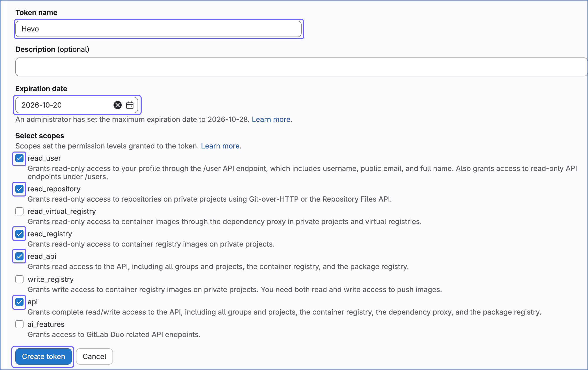Uncheck the read_user scope
Viewport: 588px width, 370px height.
[x=19, y=159]
